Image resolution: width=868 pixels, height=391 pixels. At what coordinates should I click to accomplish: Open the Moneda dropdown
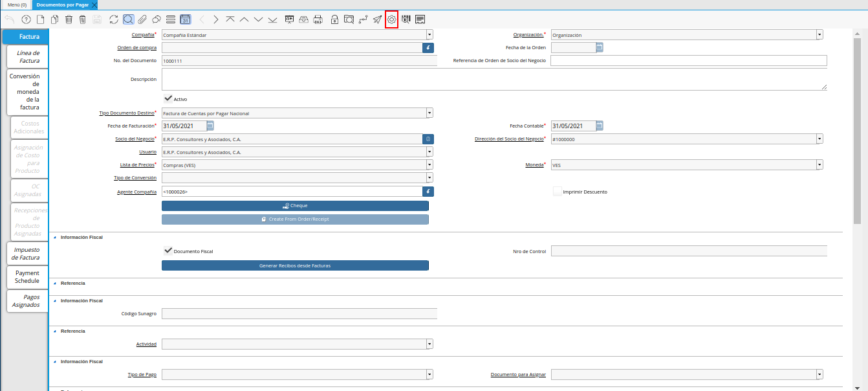click(819, 164)
